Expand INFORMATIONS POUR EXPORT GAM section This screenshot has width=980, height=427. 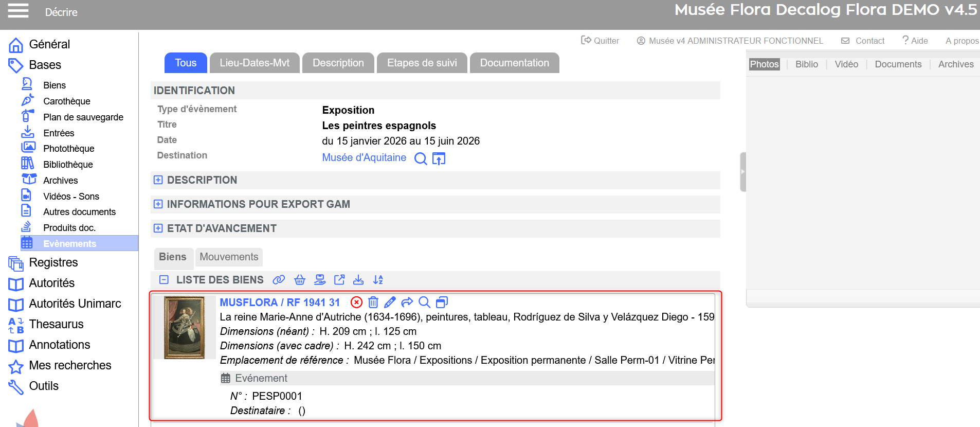158,204
